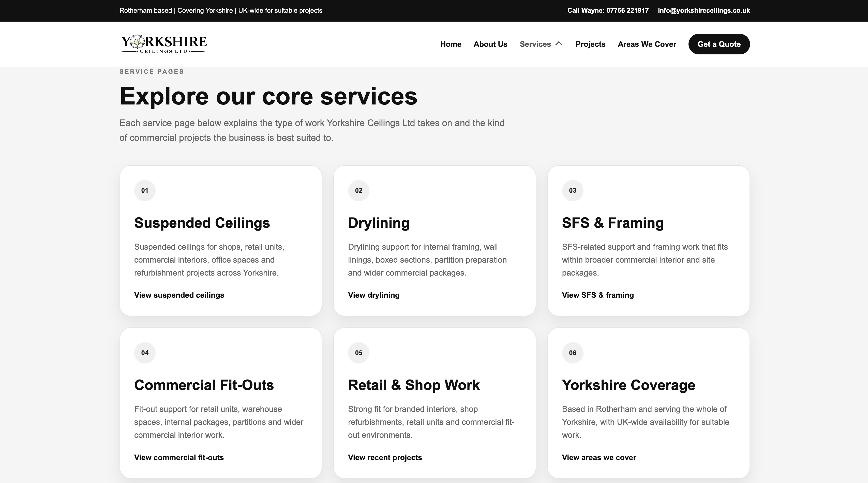Click the Rotherham based top bar text
This screenshot has height=483, width=868.
point(221,10)
